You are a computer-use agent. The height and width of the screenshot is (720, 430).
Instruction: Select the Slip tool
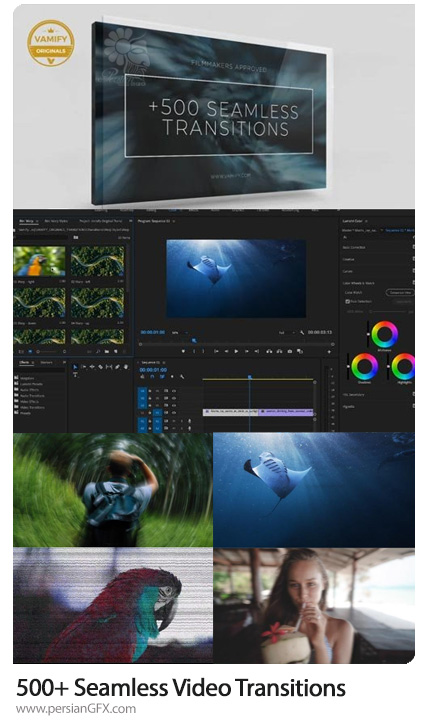[x=109, y=367]
